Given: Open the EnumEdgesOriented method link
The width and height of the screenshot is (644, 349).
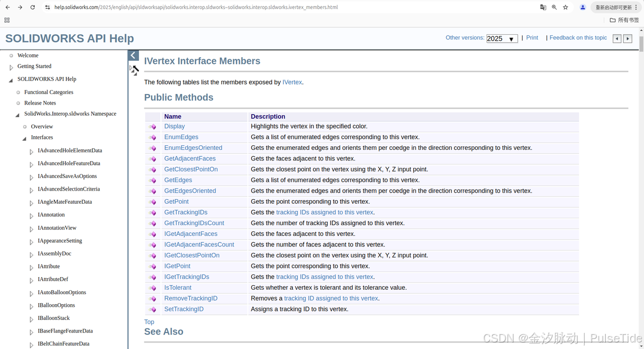Looking at the screenshot, I should [193, 148].
